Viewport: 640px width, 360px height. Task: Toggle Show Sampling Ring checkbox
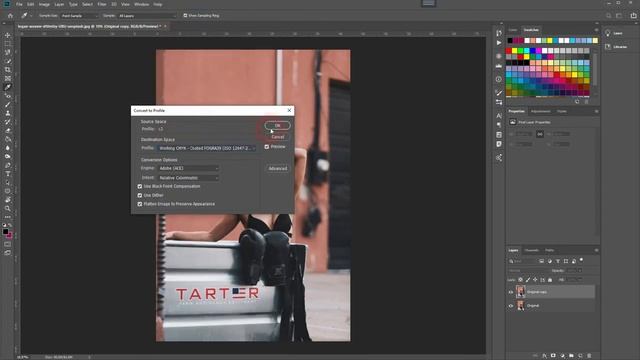click(x=185, y=16)
